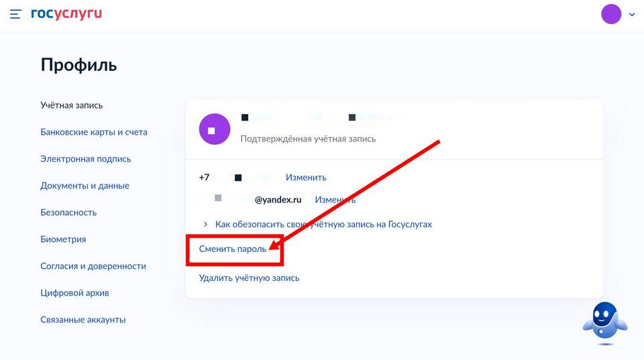
Task: Expand the account dropdown arrow in header
Action: (632, 15)
